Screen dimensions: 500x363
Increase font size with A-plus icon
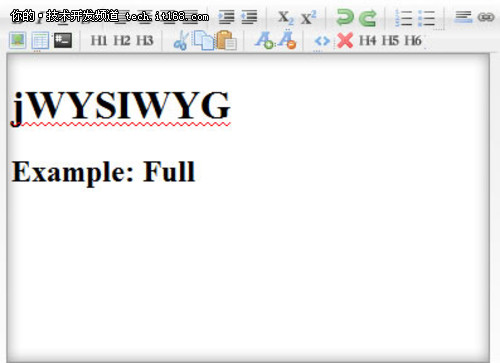[264, 40]
